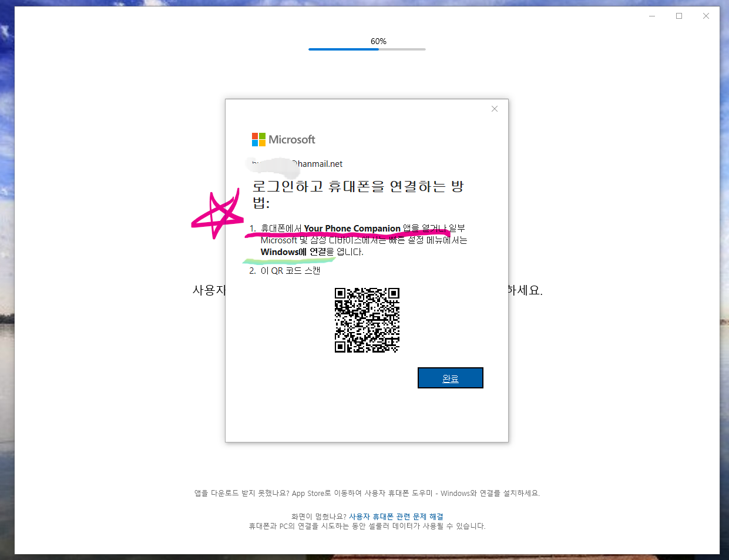Open the 사용자 휴대폰 관련 문제 해결 link
Image resolution: width=729 pixels, height=560 pixels.
coord(396,517)
